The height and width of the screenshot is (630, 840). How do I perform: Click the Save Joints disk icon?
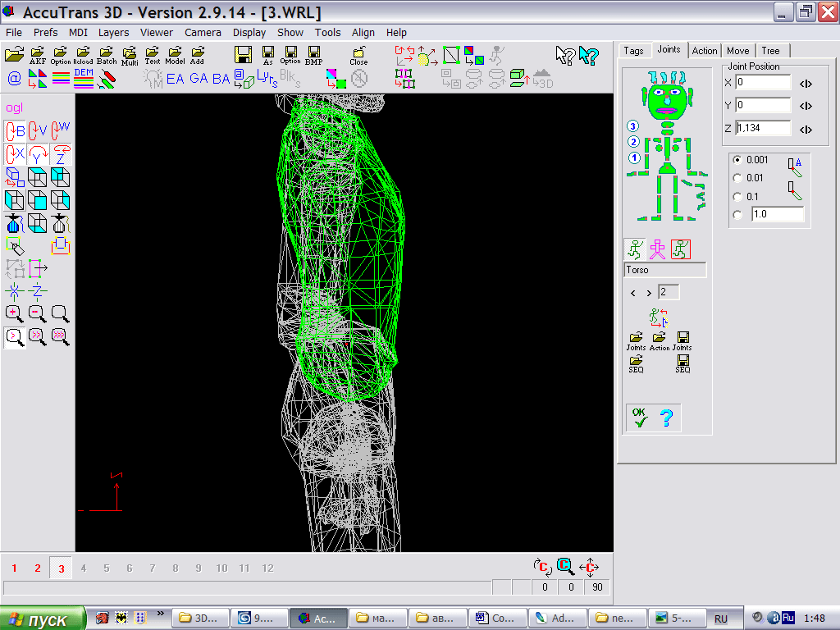[682, 340]
